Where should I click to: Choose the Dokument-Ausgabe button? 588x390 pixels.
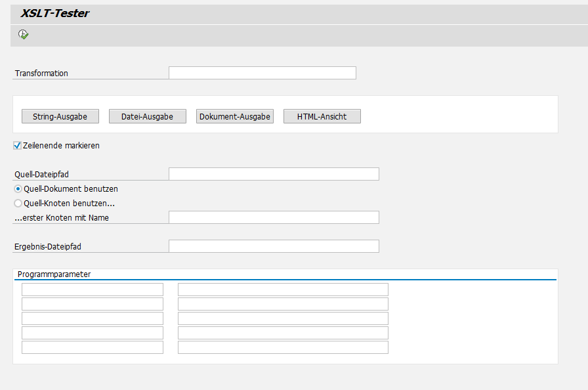tap(235, 116)
